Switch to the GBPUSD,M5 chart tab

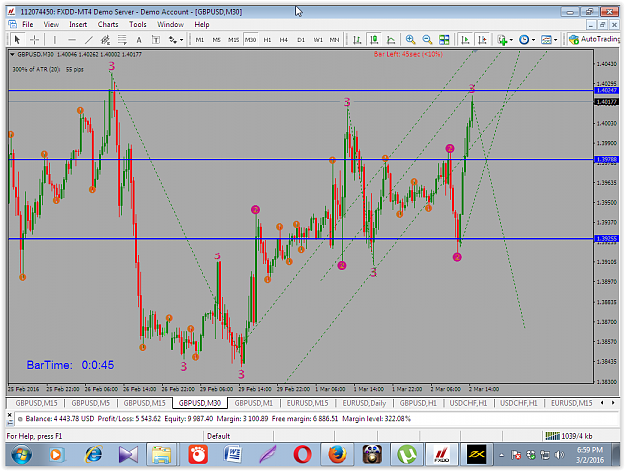(90, 403)
